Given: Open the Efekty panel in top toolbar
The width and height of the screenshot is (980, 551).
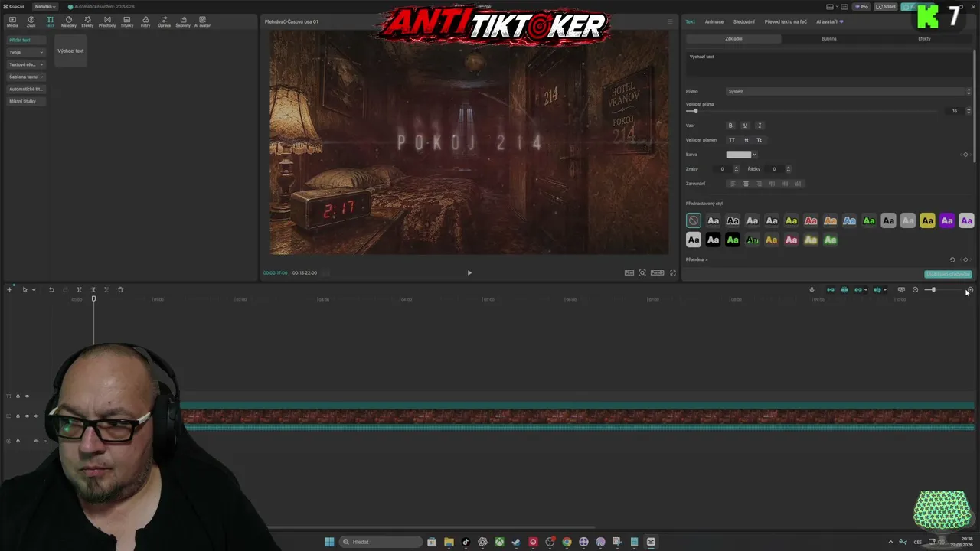Looking at the screenshot, I should [87, 21].
